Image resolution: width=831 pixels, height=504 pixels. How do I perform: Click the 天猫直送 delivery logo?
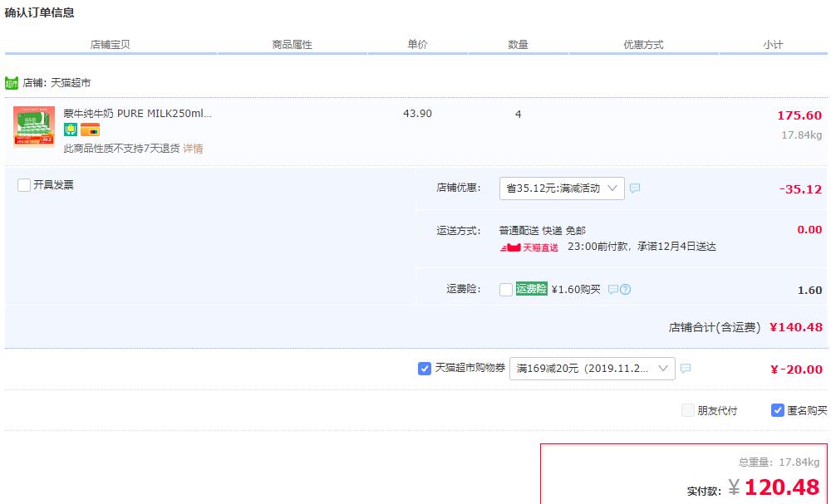529,247
